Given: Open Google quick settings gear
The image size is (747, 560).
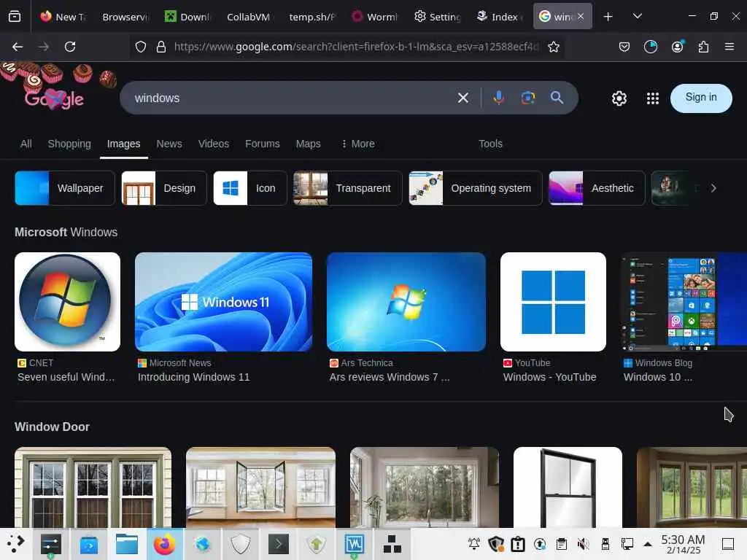Looking at the screenshot, I should coord(619,98).
